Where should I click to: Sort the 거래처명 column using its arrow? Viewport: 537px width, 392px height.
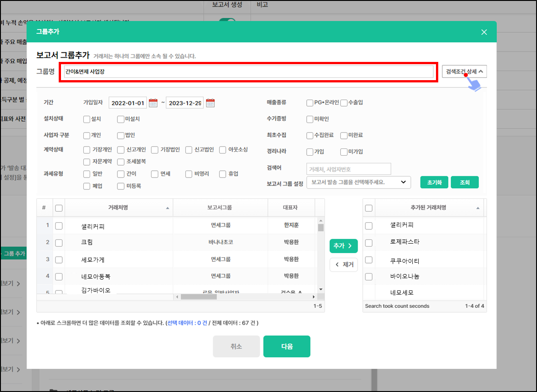pyautogui.click(x=167, y=208)
